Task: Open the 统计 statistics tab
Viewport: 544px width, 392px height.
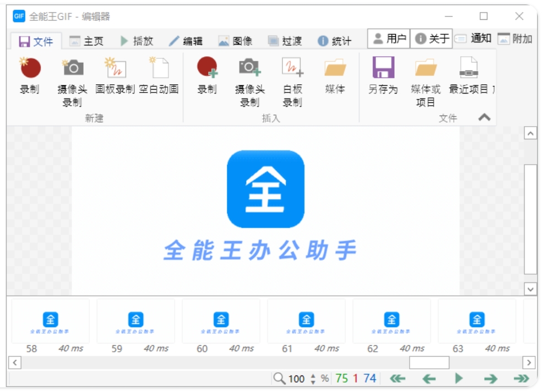Action: pyautogui.click(x=335, y=41)
